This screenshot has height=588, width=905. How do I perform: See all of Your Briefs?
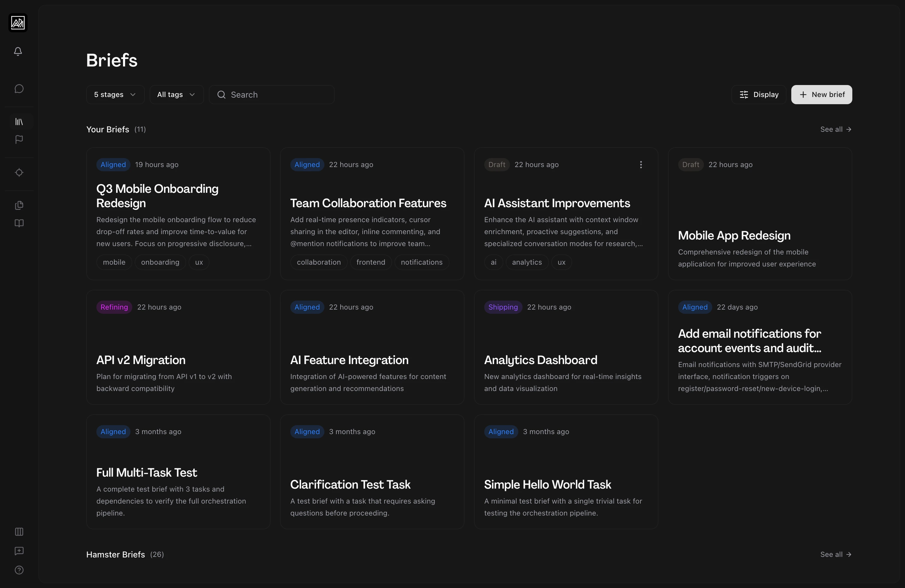[835, 129]
